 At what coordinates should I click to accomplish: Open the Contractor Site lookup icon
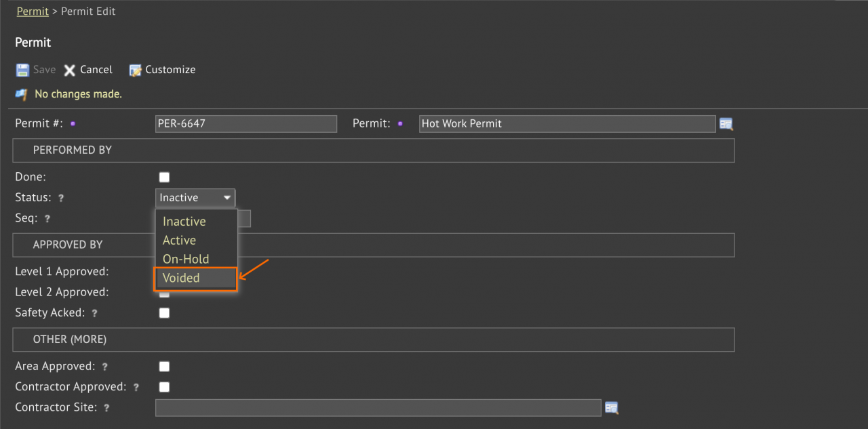click(x=612, y=408)
